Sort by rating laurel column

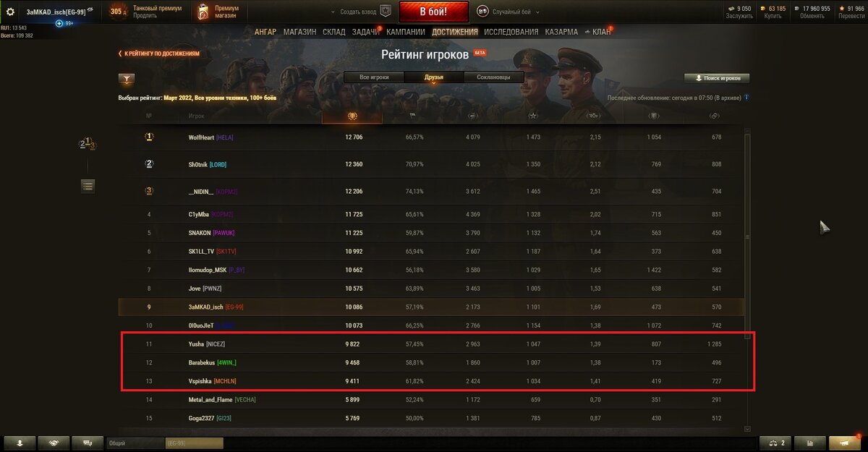tap(352, 116)
